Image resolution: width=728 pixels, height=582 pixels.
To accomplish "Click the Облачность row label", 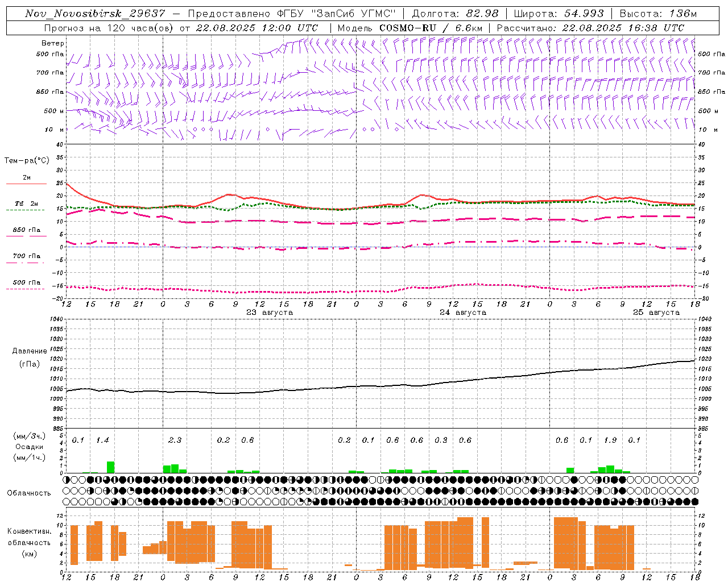I will 29,493.
